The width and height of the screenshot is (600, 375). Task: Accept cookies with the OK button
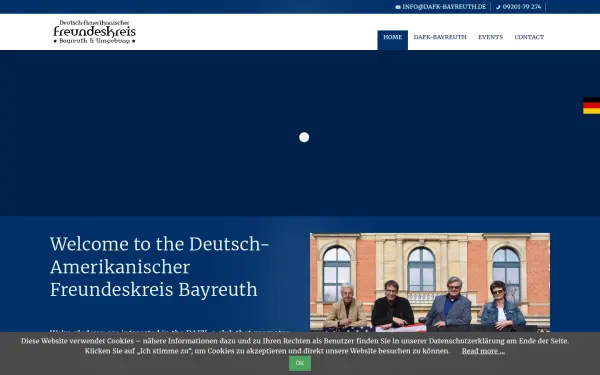(x=300, y=363)
